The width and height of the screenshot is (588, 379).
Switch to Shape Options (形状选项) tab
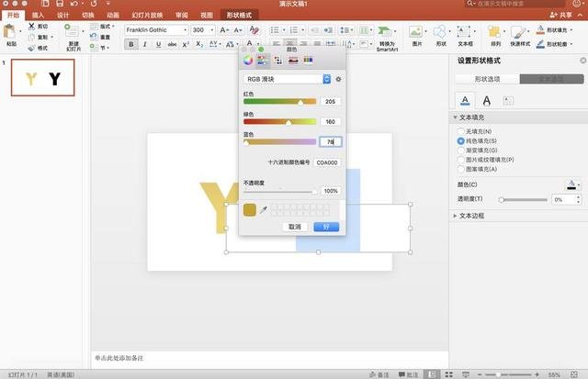(x=487, y=79)
